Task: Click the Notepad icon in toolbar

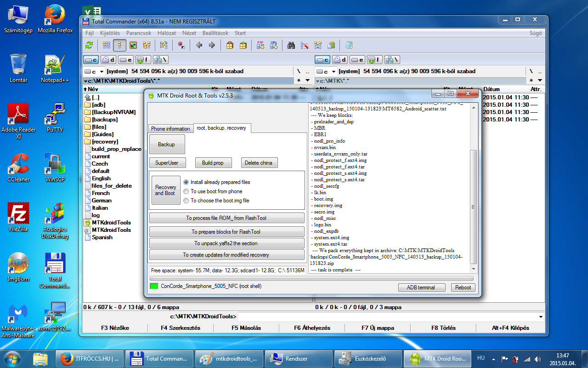Action: tap(348, 45)
